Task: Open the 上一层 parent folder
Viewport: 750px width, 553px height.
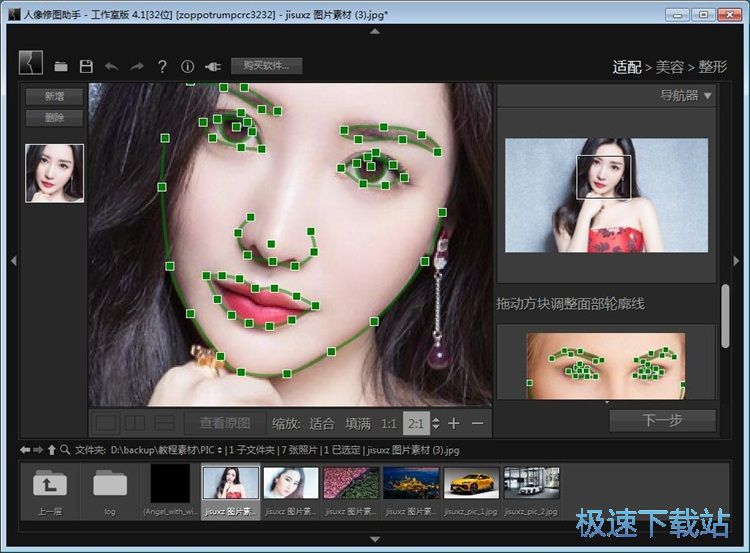Action: [50, 493]
